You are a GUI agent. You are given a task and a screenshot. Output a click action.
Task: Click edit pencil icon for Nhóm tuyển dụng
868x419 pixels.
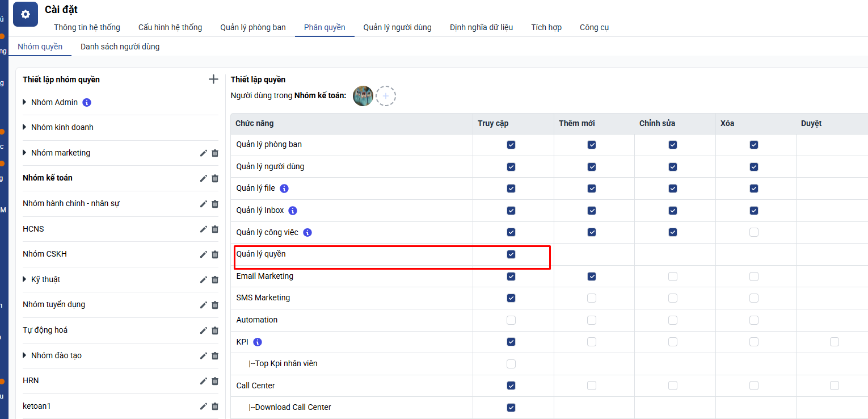pos(204,305)
